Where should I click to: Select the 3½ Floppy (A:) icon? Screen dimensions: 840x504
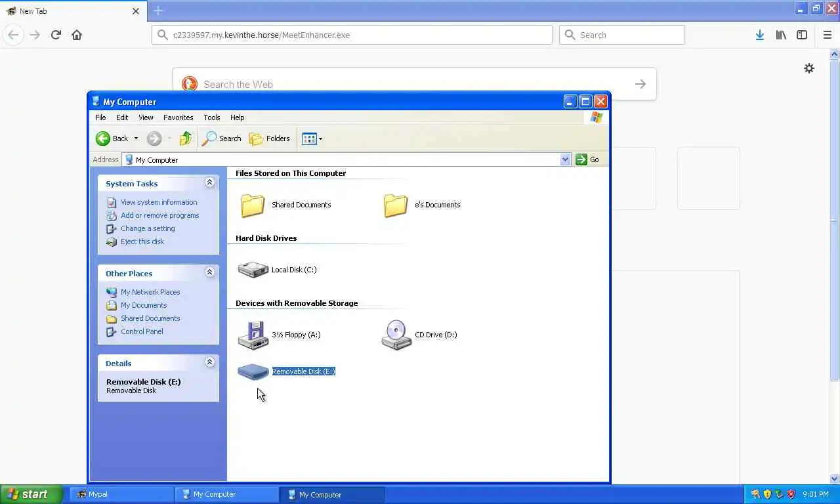253,335
